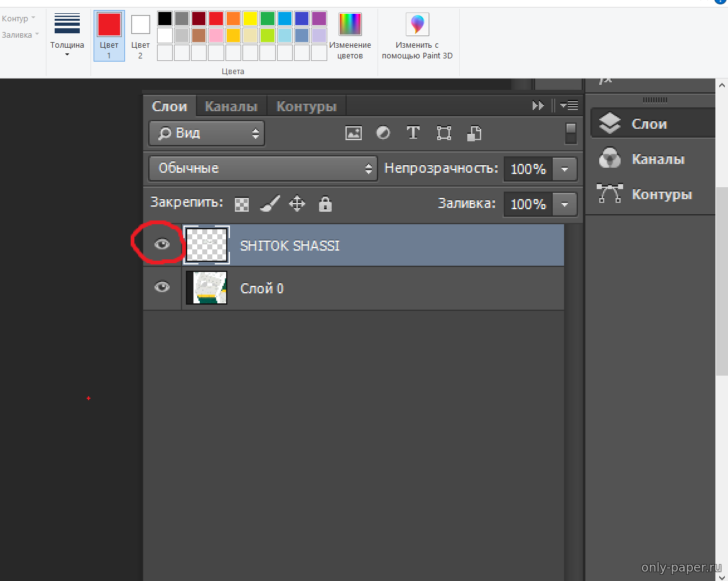
Task: Click the type layer filter icon
Action: pos(413,133)
